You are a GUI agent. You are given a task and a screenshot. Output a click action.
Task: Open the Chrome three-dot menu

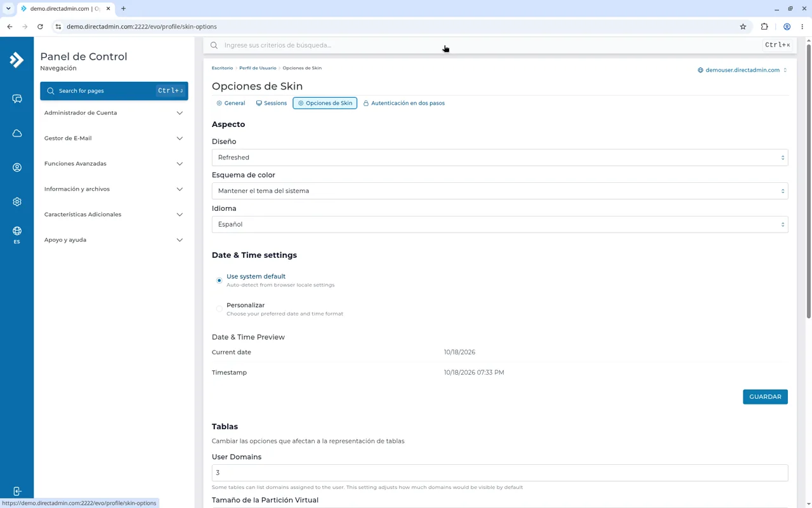pos(802,27)
